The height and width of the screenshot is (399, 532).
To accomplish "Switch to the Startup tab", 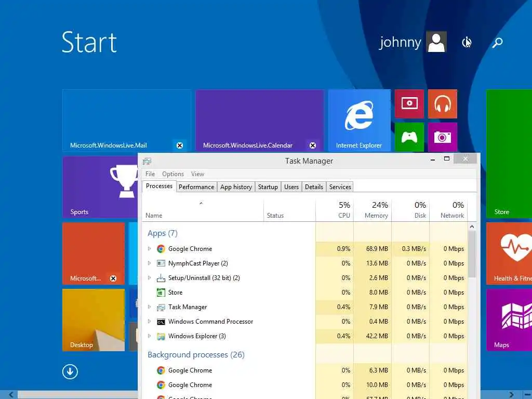I will 268,187.
